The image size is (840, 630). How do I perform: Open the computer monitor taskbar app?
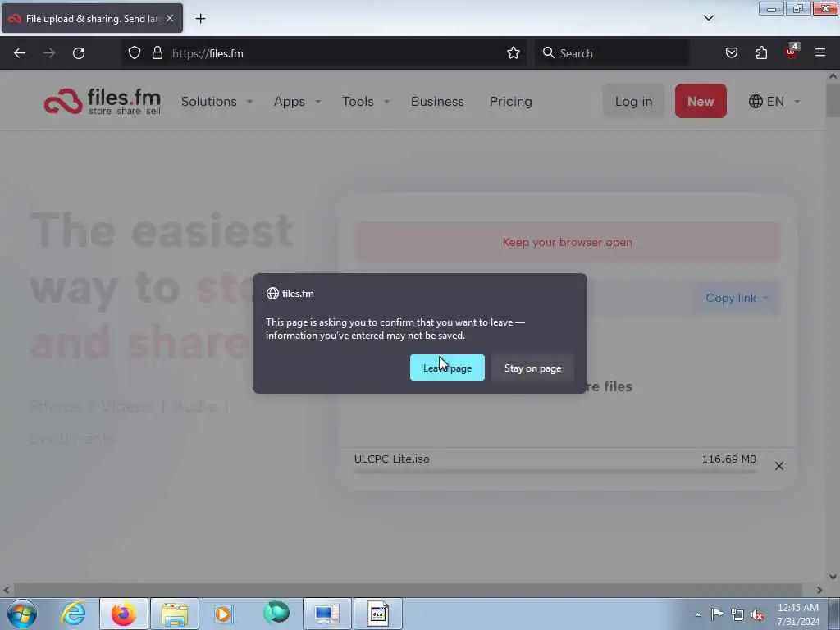pos(326,614)
